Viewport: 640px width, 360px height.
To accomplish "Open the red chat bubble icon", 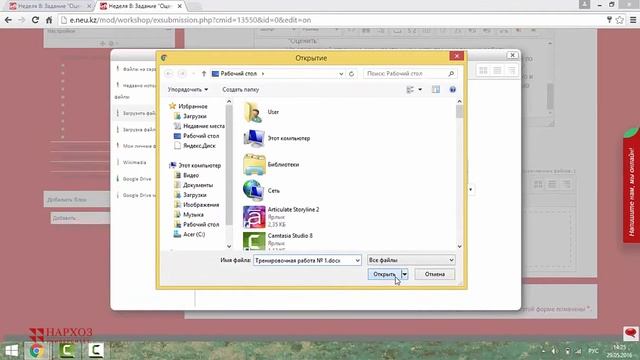I will point(631,333).
